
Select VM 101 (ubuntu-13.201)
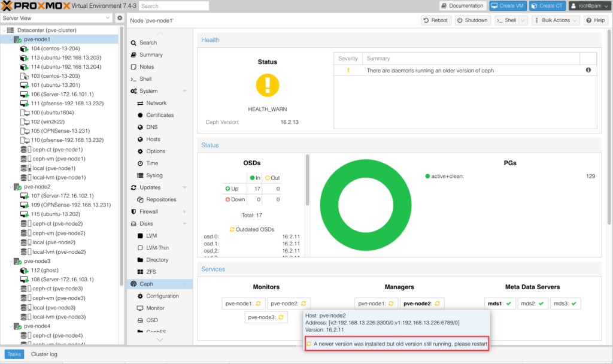click(x=56, y=85)
